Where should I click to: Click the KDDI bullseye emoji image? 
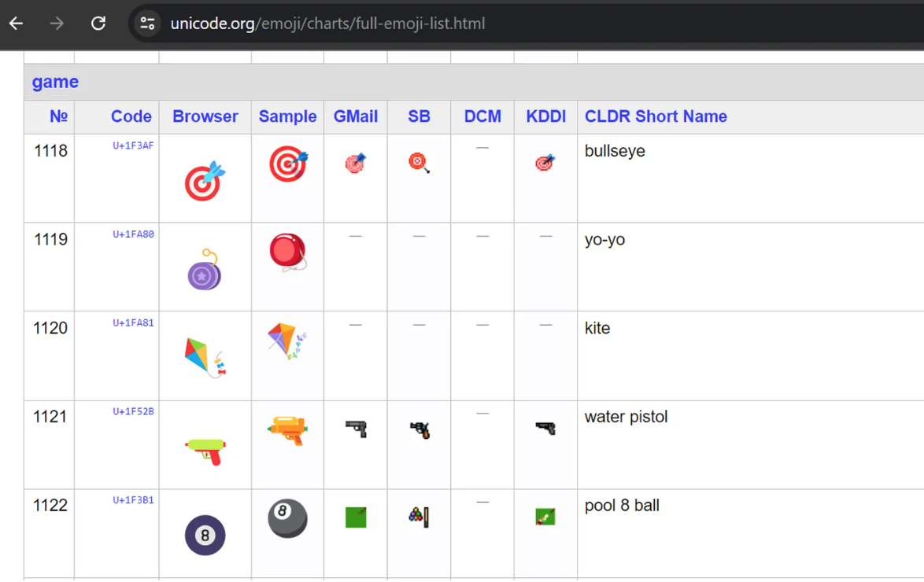point(545,163)
